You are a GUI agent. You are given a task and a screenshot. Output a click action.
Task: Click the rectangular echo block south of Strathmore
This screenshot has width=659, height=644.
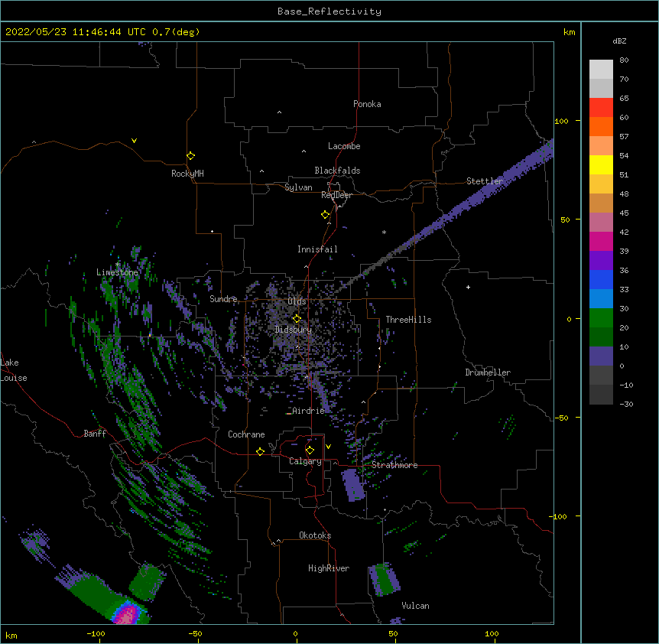coord(352,485)
